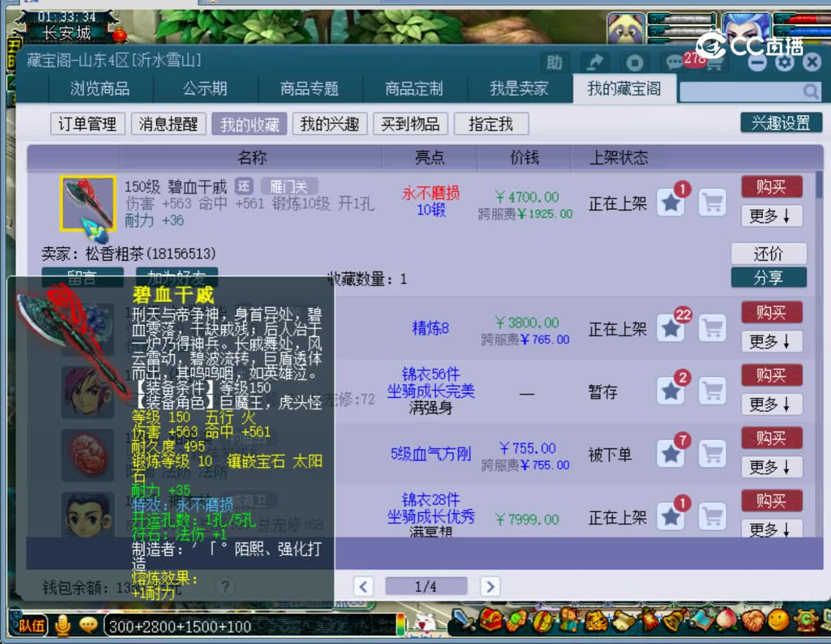The image size is (831, 644).
Task: Toggle favorite star in 暂存 row
Action: [x=671, y=391]
